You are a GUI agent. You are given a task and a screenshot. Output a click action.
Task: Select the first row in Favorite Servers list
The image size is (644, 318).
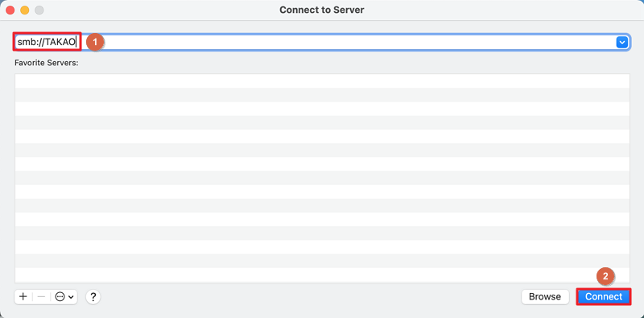pyautogui.click(x=322, y=81)
